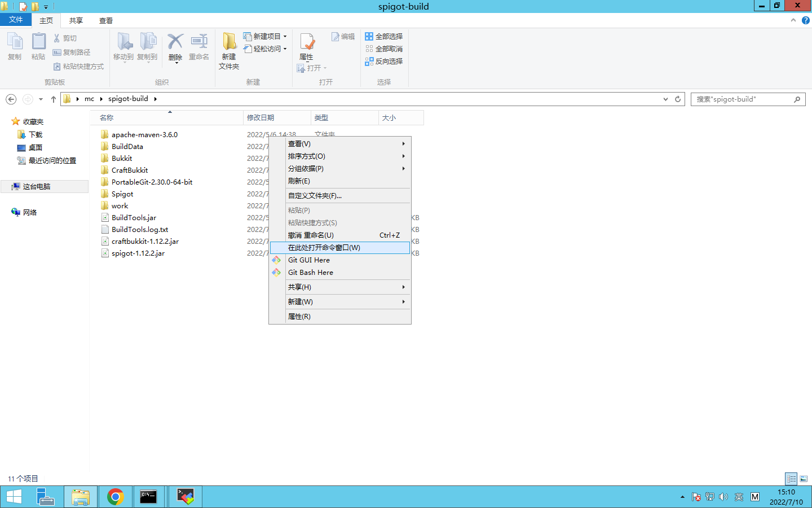The width and height of the screenshot is (812, 508).
Task: Click 复制路径 (Copy path) in ribbon
Action: click(72, 52)
